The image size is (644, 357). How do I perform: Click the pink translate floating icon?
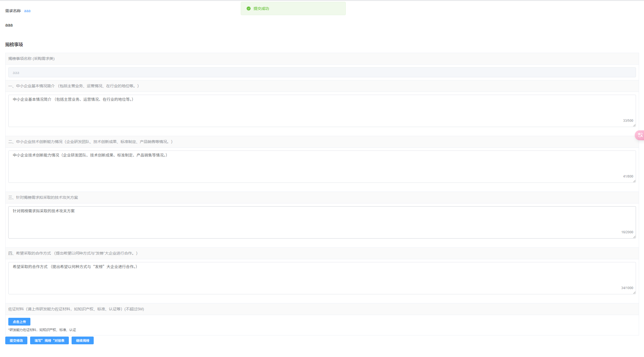coord(640,135)
